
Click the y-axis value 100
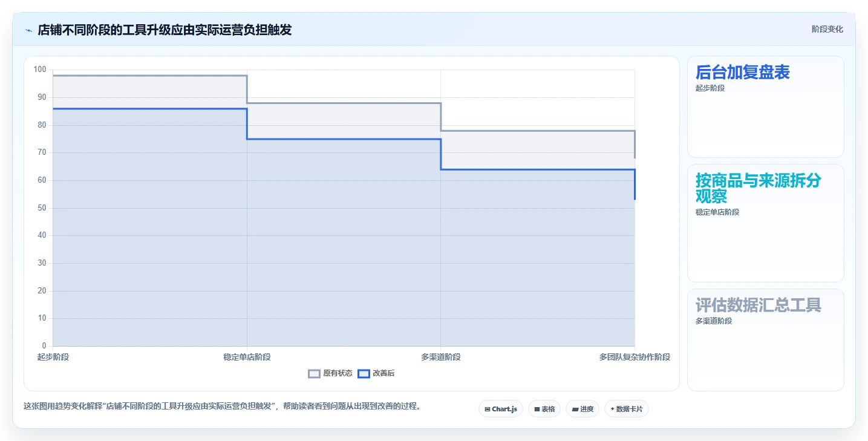(x=40, y=70)
